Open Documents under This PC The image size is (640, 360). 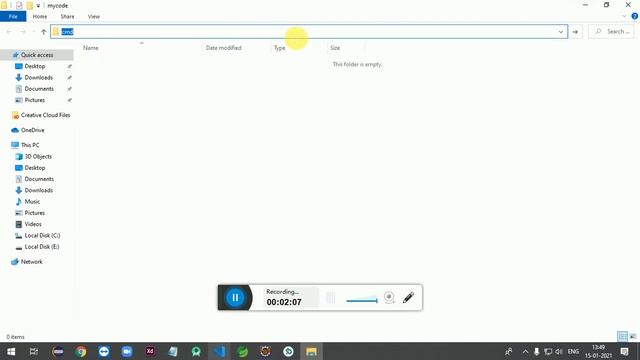39,179
